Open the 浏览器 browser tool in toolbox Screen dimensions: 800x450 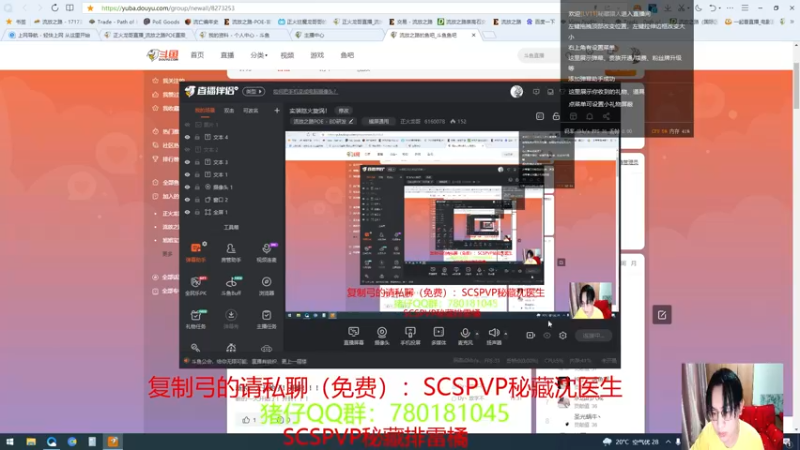[x=266, y=286]
